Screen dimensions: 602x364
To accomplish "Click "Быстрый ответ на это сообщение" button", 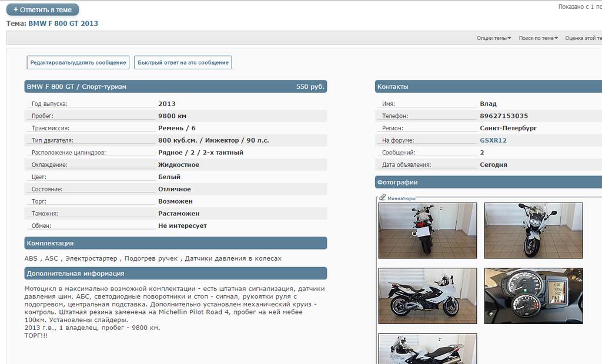I will 183,62.
